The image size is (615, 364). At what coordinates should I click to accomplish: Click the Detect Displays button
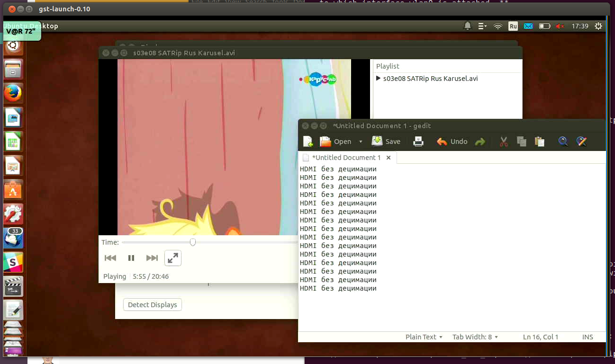tap(153, 305)
